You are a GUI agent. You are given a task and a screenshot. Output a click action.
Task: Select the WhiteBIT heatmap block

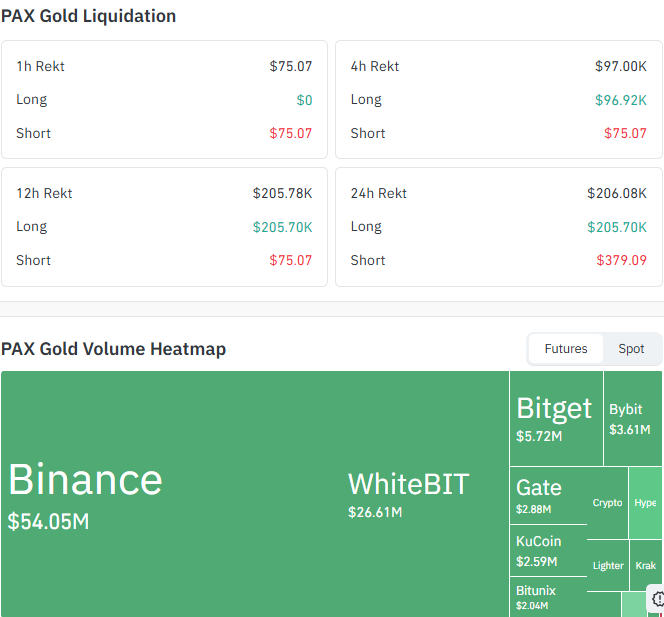[x=424, y=494]
